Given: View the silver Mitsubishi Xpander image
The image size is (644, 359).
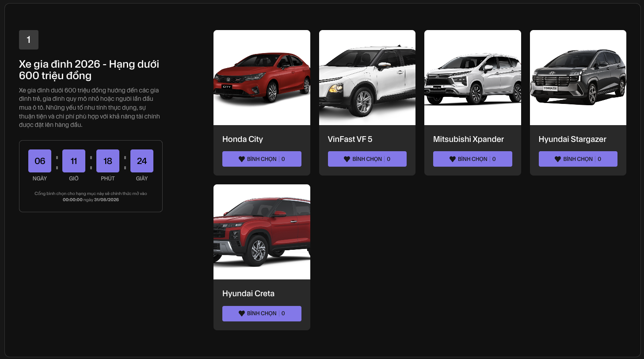Looking at the screenshot, I should 473,78.
